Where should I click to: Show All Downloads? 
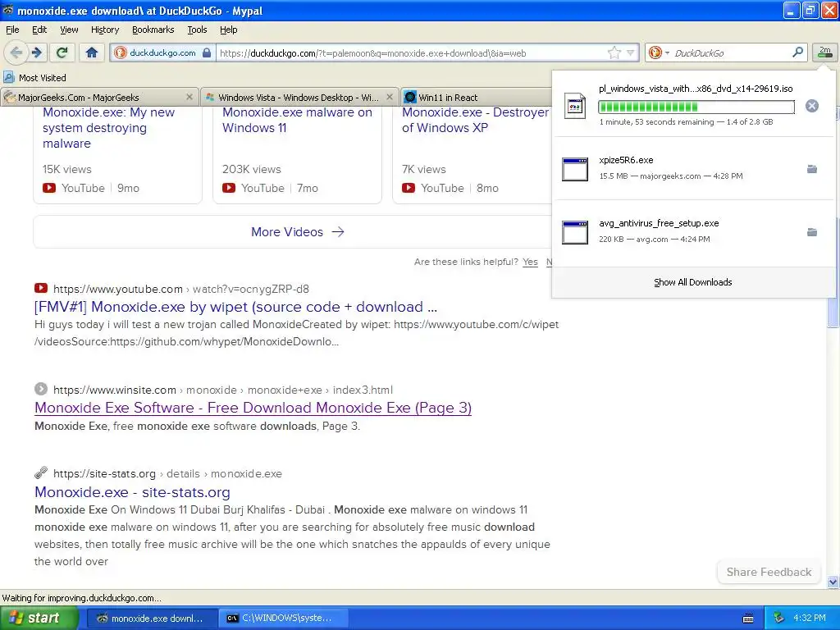(692, 282)
